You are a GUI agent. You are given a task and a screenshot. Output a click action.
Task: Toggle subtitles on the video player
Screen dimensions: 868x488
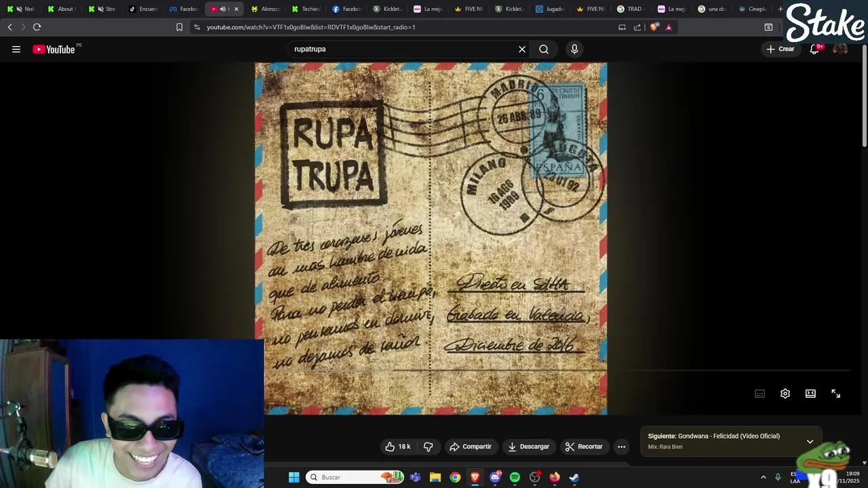point(760,394)
